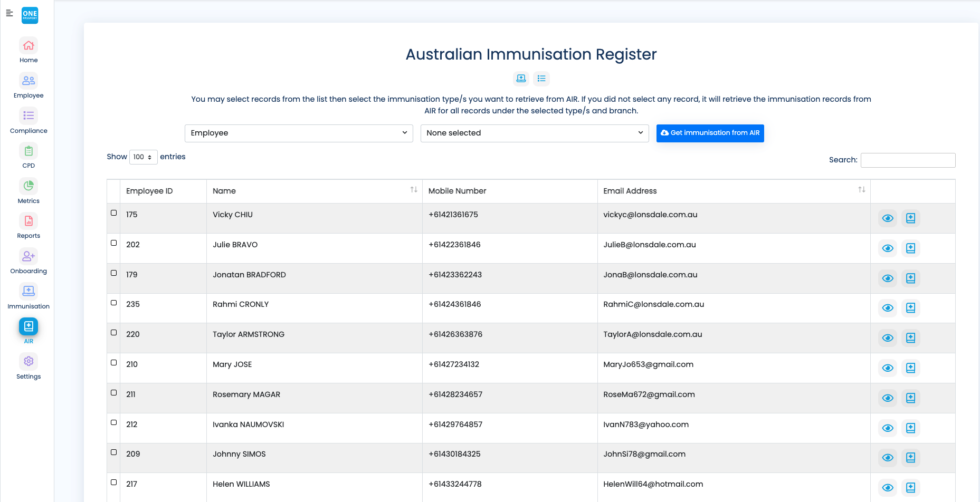Tick checkbox for Julie BRAVO
This screenshot has width=980, height=502.
coord(113,243)
